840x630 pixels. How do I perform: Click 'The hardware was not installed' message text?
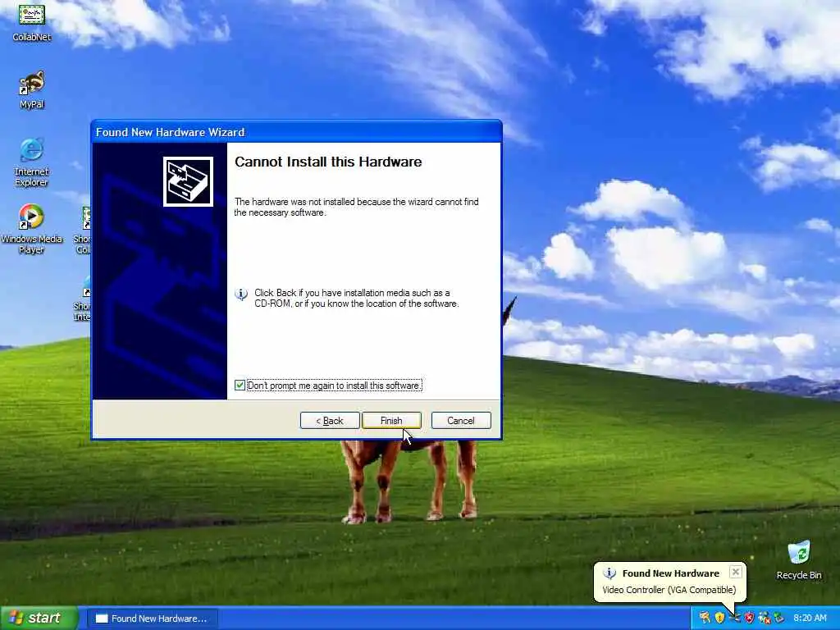(x=356, y=208)
